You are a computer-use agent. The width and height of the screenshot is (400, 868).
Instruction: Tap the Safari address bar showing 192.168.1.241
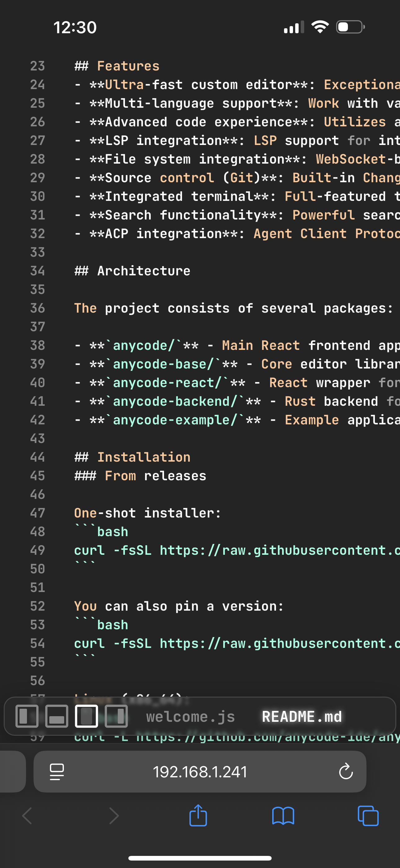point(200,771)
